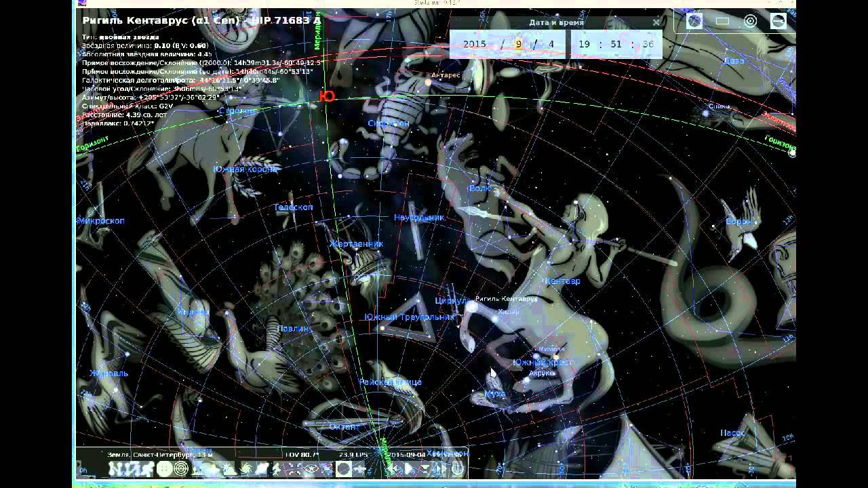
Task: Toggle constellation labels in the bottom toolbar
Action: click(132, 468)
